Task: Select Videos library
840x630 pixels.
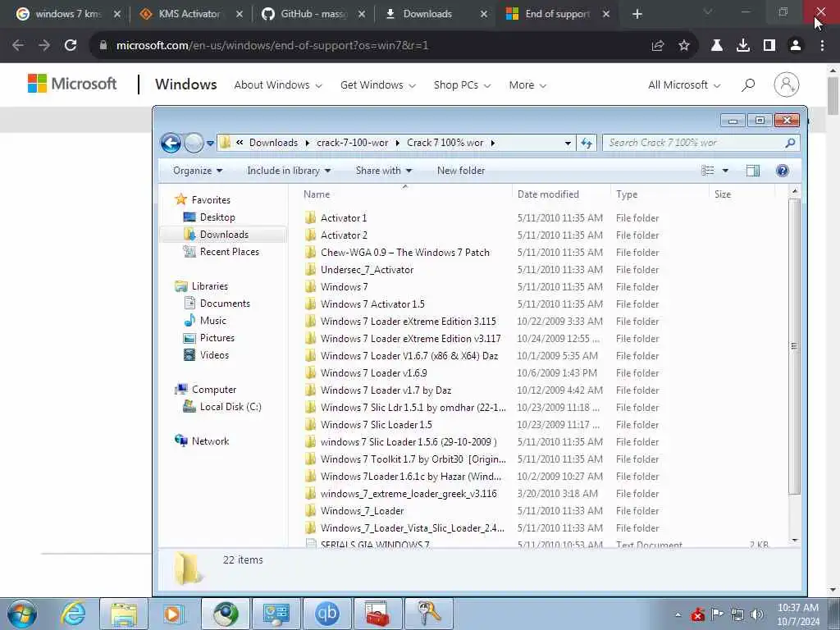Action: [x=214, y=354]
